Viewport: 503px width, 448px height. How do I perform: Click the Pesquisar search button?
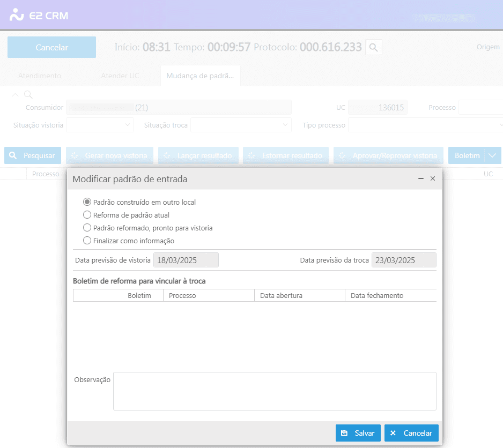(x=33, y=155)
